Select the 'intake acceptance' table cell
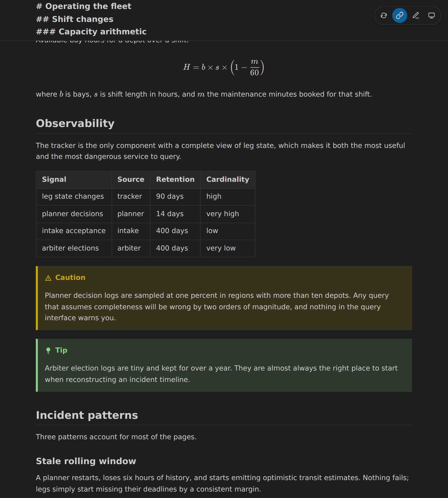448x498 pixels. (x=74, y=231)
